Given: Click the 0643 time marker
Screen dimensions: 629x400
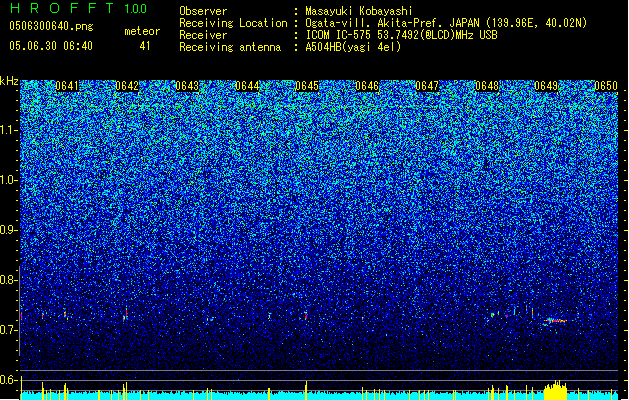Looking at the screenshot, I should pyautogui.click(x=187, y=86).
